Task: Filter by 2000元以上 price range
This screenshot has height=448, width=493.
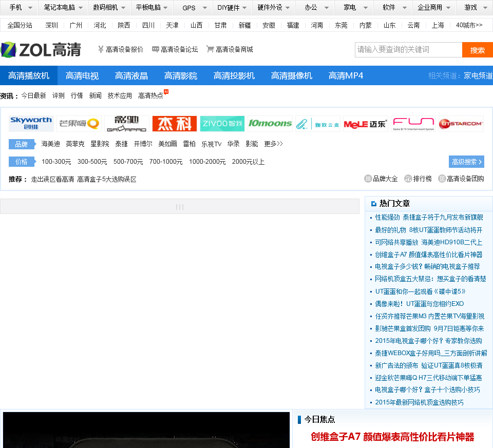Action: [249, 162]
